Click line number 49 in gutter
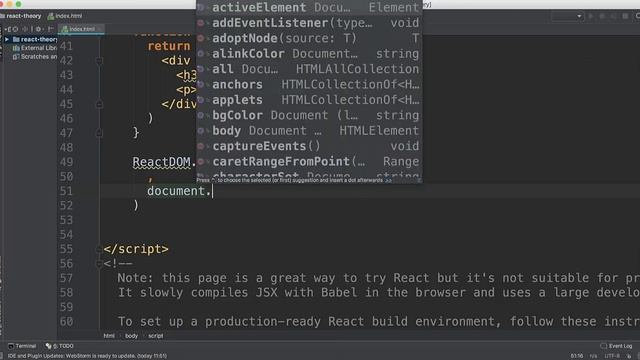 (66, 162)
